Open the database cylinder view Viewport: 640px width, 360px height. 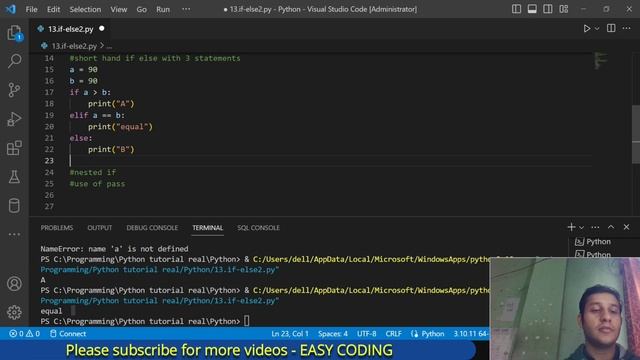(14, 205)
